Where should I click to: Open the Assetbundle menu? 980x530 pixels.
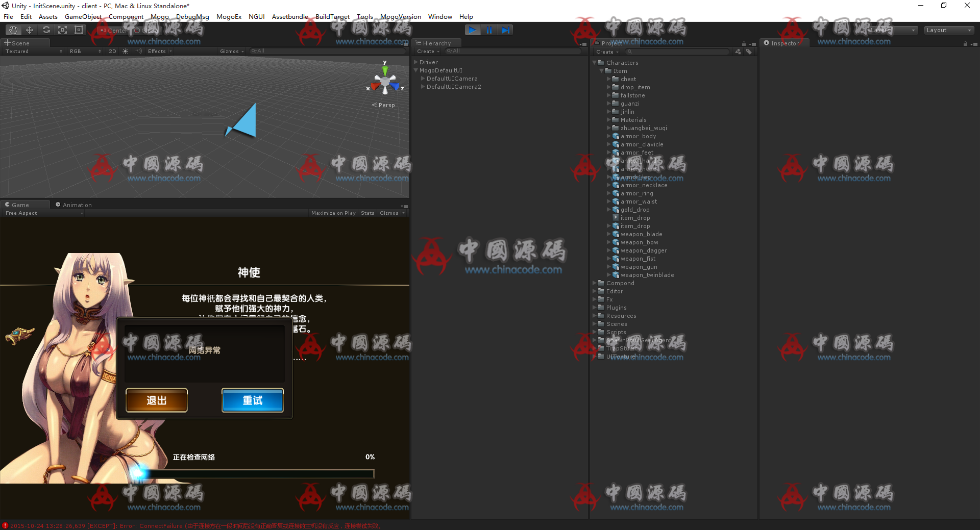[x=289, y=17]
